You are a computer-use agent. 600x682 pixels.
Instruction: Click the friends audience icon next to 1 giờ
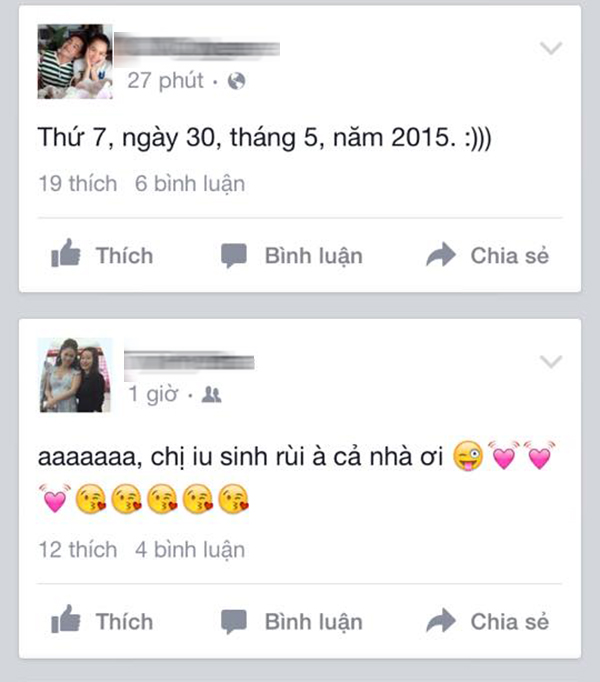click(211, 394)
